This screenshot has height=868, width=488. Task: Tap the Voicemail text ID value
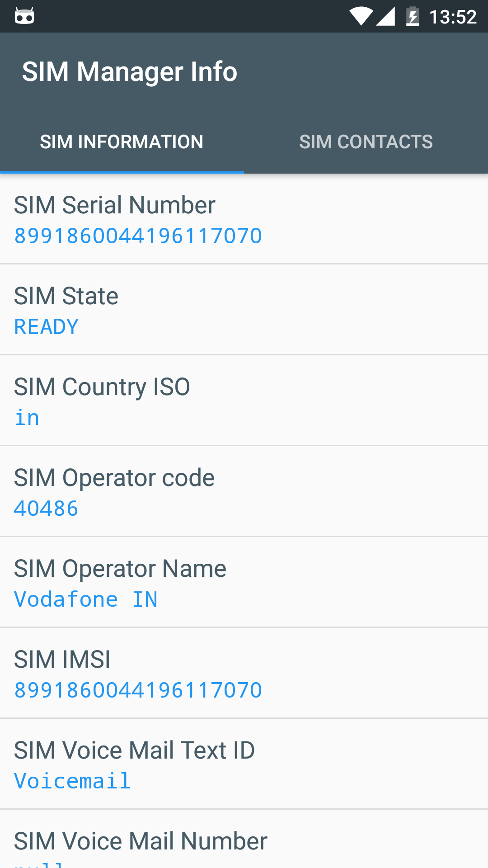(72, 781)
